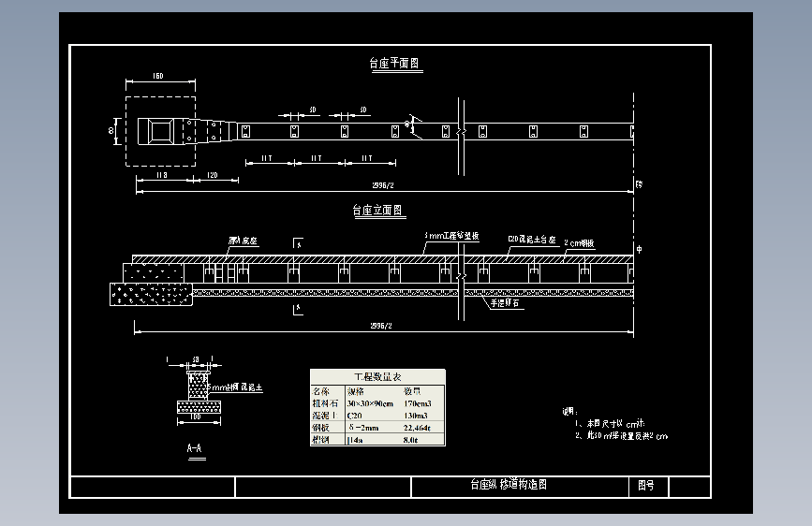Image resolution: width=812 pixels, height=526 pixels.
Task: Click the 5mm工程管垫板 leader label
Action: tap(451, 236)
